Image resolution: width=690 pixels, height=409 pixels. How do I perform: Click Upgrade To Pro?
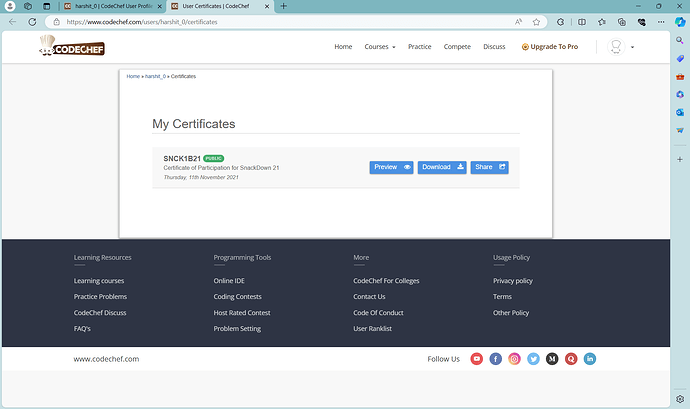[x=550, y=47]
